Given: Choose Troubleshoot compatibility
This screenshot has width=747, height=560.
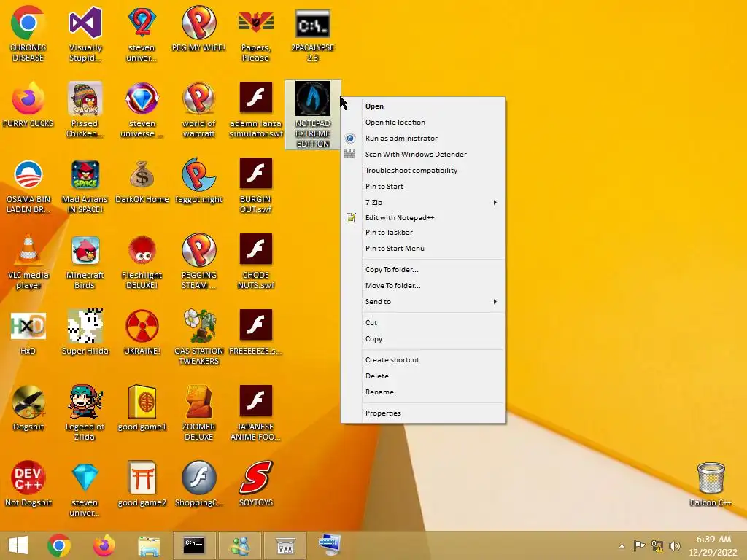Looking at the screenshot, I should pos(423,171).
